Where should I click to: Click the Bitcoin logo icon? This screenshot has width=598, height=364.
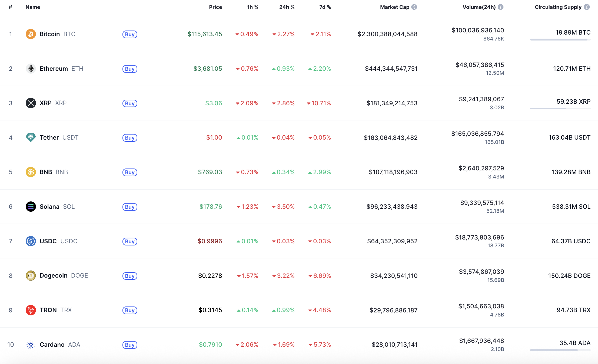pyautogui.click(x=31, y=34)
